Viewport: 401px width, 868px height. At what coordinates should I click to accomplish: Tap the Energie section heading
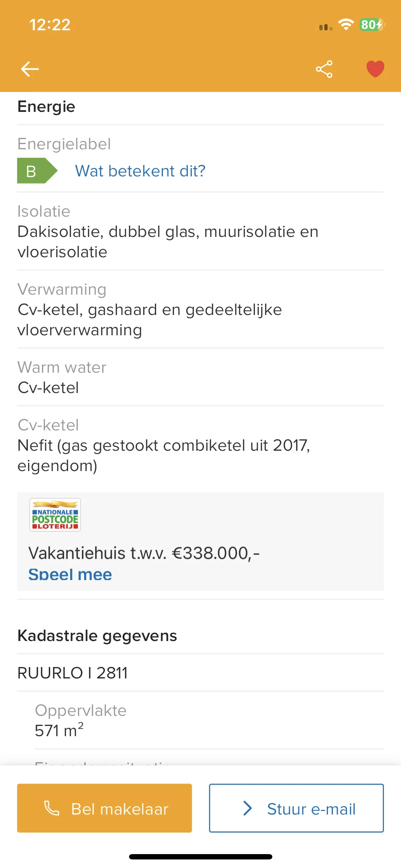tap(46, 107)
